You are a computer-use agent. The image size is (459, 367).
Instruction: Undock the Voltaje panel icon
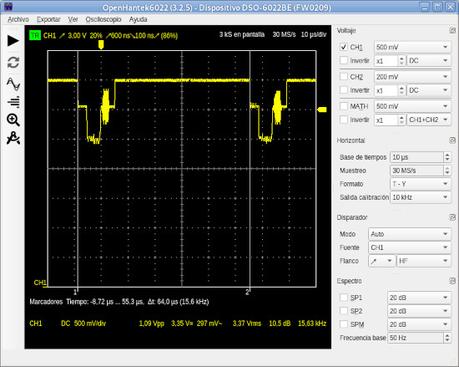[452, 30]
